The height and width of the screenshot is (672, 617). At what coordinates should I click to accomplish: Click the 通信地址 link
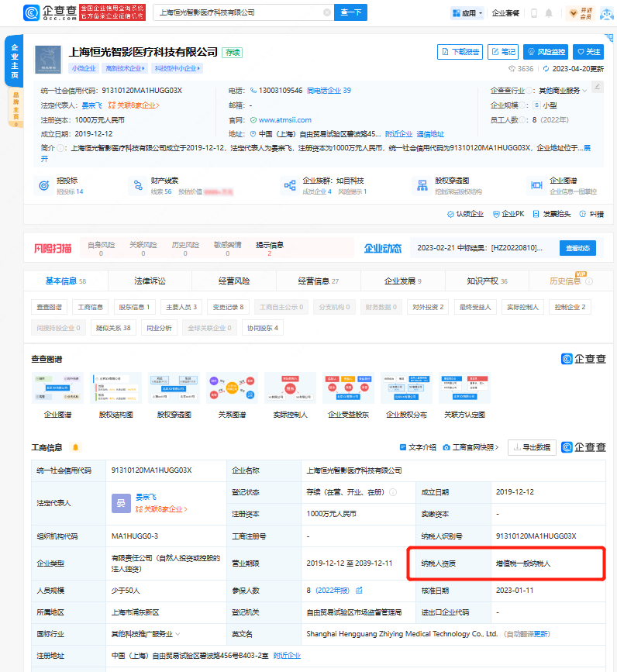(430, 134)
